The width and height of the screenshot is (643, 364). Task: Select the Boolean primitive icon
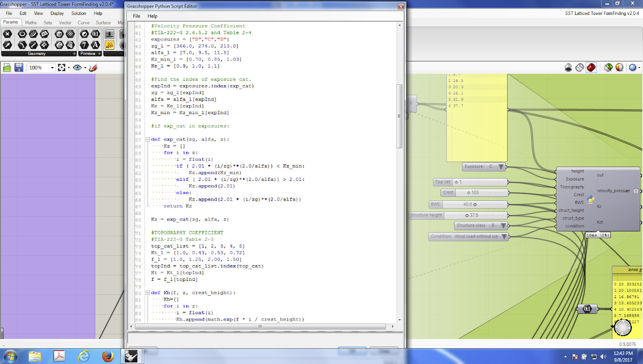[84, 34]
